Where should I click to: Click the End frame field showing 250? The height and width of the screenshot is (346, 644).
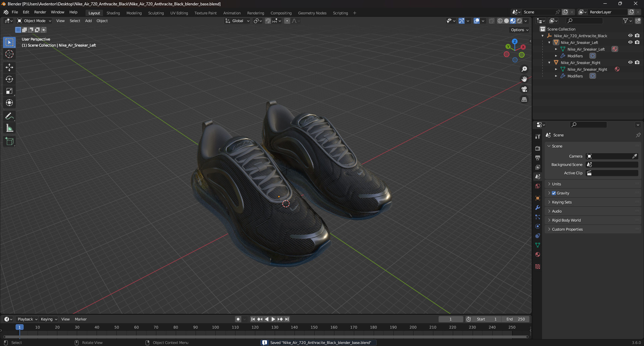coord(516,319)
